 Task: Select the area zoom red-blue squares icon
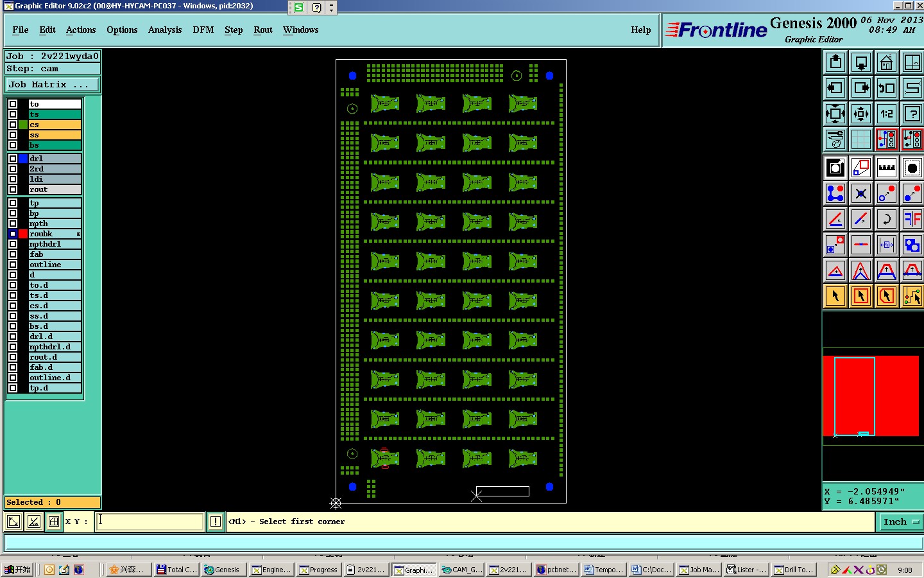(861, 168)
